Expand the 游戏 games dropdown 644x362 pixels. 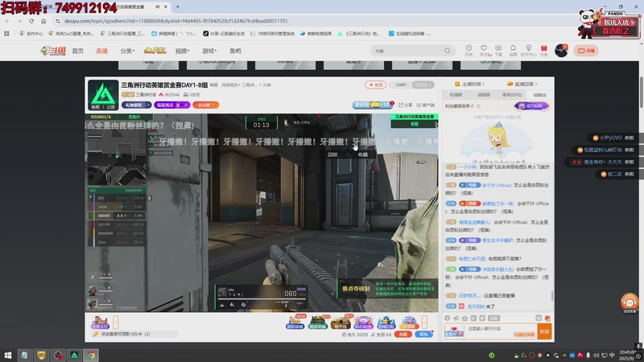click(x=209, y=51)
